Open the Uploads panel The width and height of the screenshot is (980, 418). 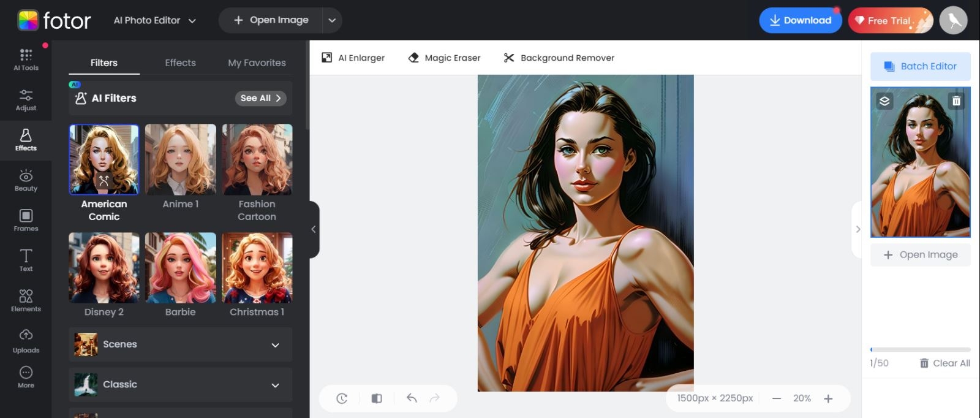[26, 341]
